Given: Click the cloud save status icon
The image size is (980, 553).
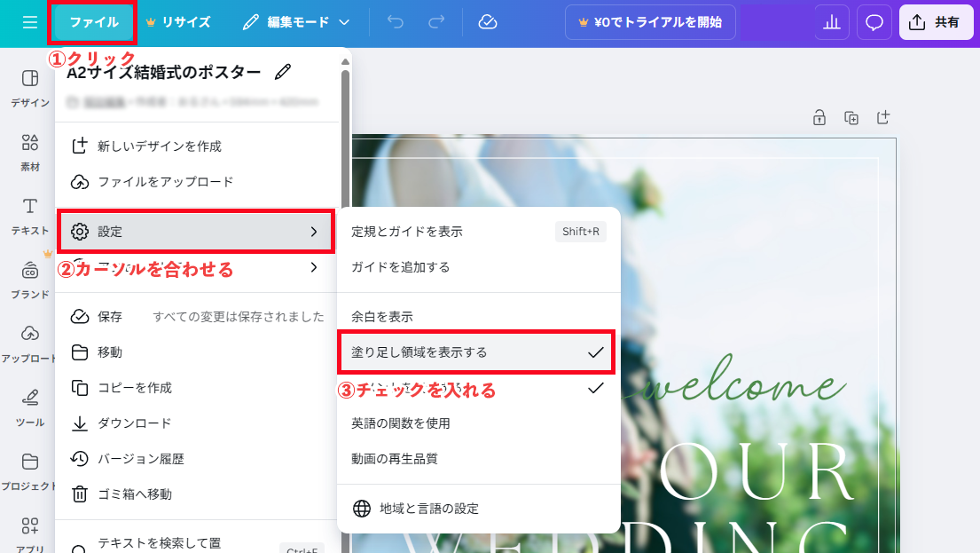Looking at the screenshot, I should (x=487, y=22).
